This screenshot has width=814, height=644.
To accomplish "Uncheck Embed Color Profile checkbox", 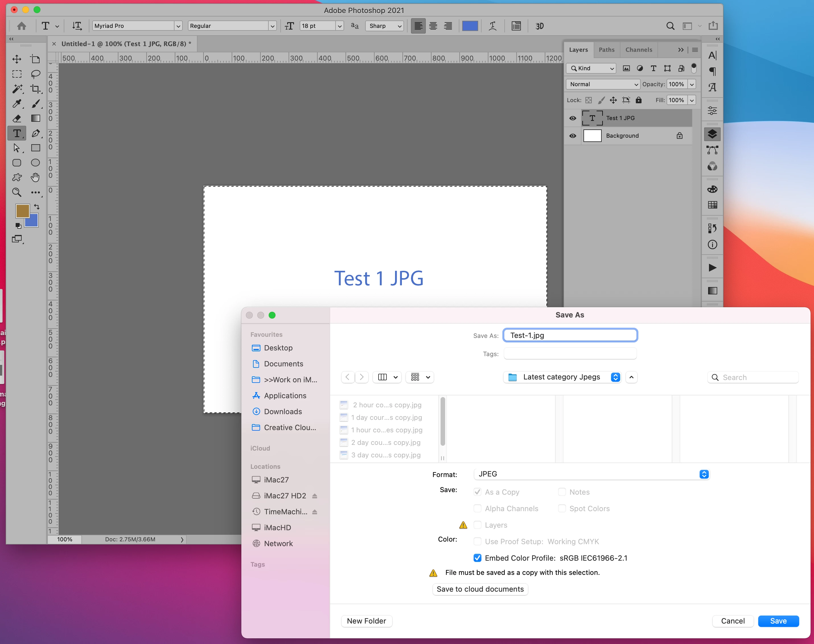I will coord(478,558).
